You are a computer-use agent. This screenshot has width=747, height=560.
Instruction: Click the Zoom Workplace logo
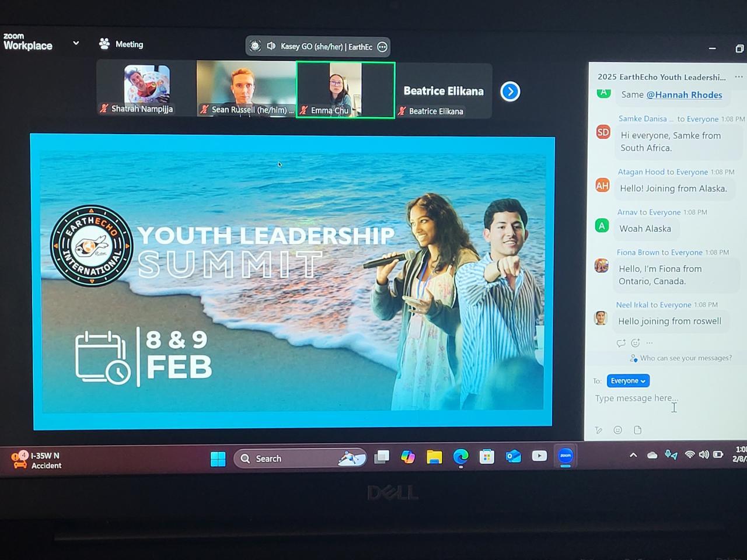tap(27, 42)
